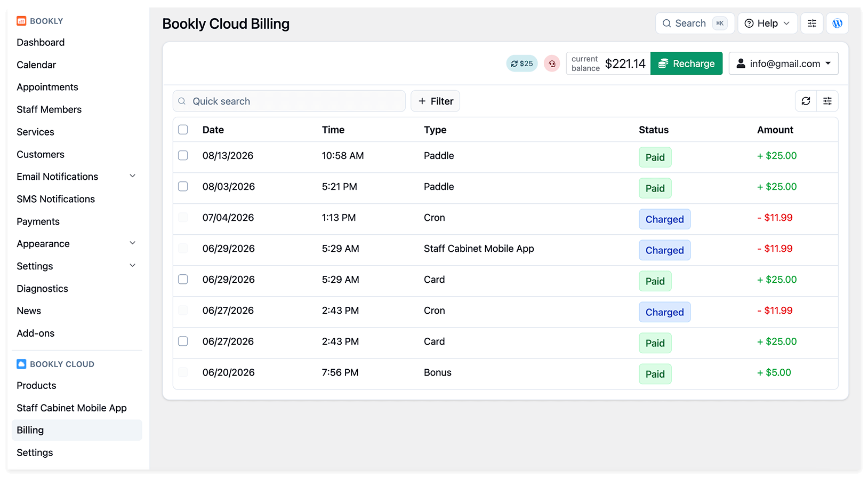868x477 pixels.
Task: Click the coins icon on Recharge button
Action: tap(663, 63)
